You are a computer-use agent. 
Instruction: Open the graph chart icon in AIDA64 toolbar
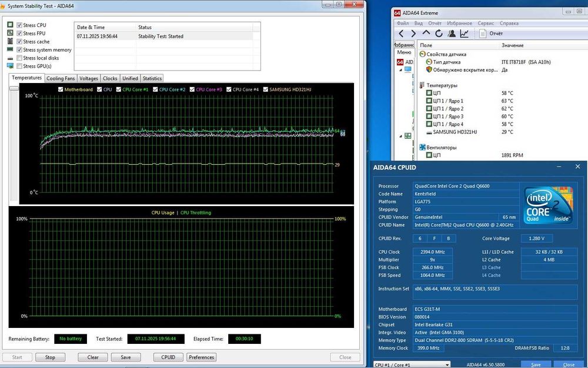click(x=465, y=34)
